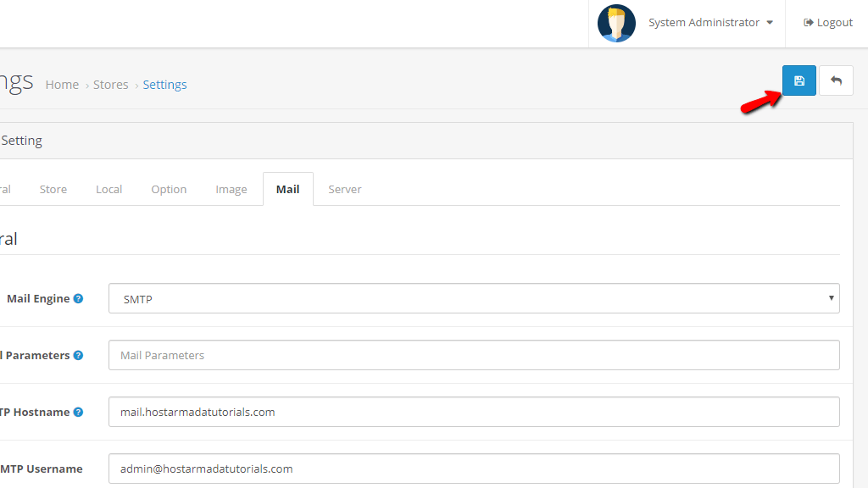Click the help icon beside Mail Engine
Screen dimensions: 868x488
point(78,299)
